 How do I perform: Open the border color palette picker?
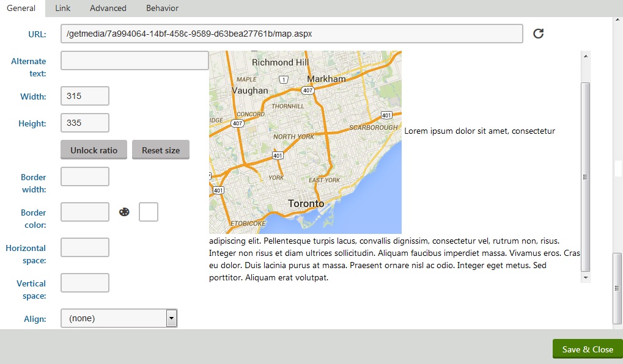[124, 213]
